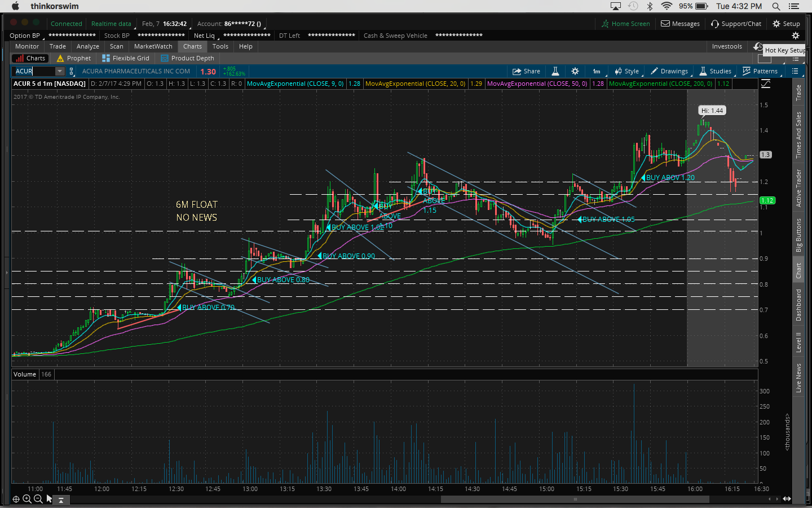This screenshot has width=812, height=508.
Task: Open the ACUR symbol dropdown arrow
Action: [60, 71]
